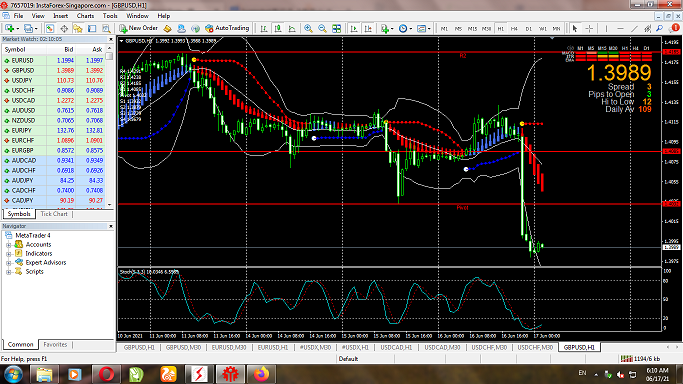Select the standard cursor arrow tool
Screen dimensions: 683x384
[x=575, y=28]
